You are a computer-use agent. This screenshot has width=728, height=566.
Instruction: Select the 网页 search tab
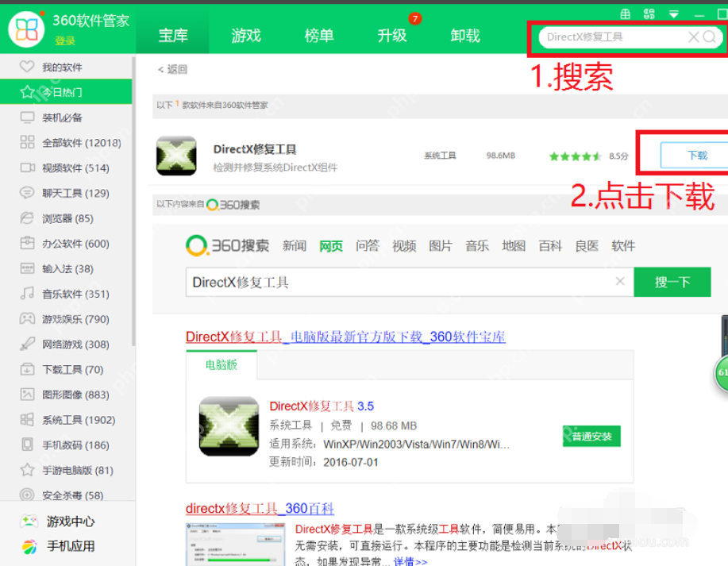(x=331, y=245)
